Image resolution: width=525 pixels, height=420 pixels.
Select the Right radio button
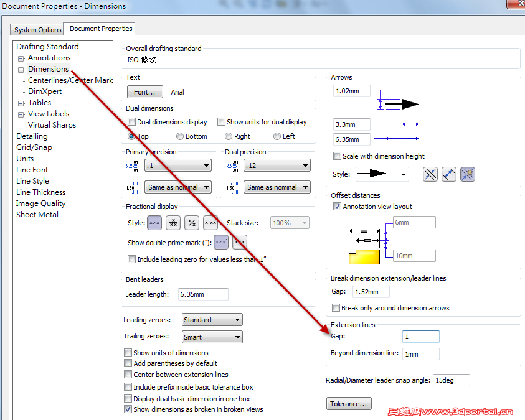[x=229, y=136]
